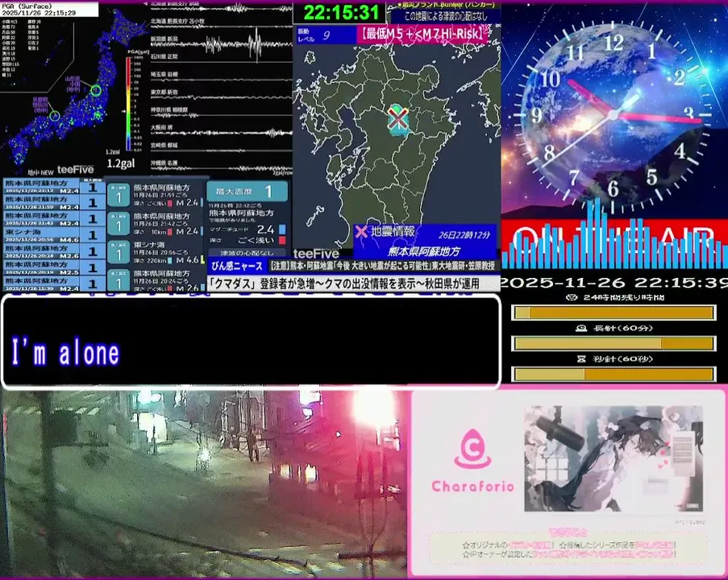This screenshot has width=728, height=580.
Task: Click the 長針(60分) progress bar
Action: click(x=614, y=343)
